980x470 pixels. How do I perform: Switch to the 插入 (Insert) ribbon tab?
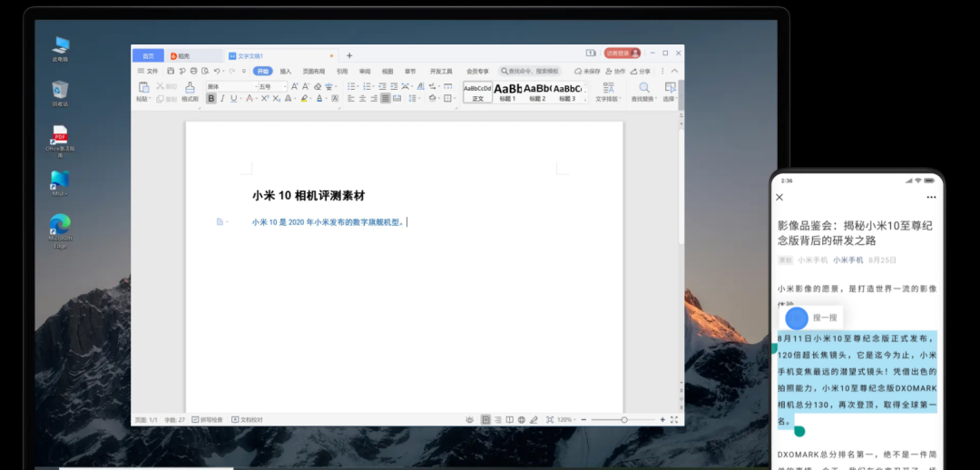pos(285,71)
